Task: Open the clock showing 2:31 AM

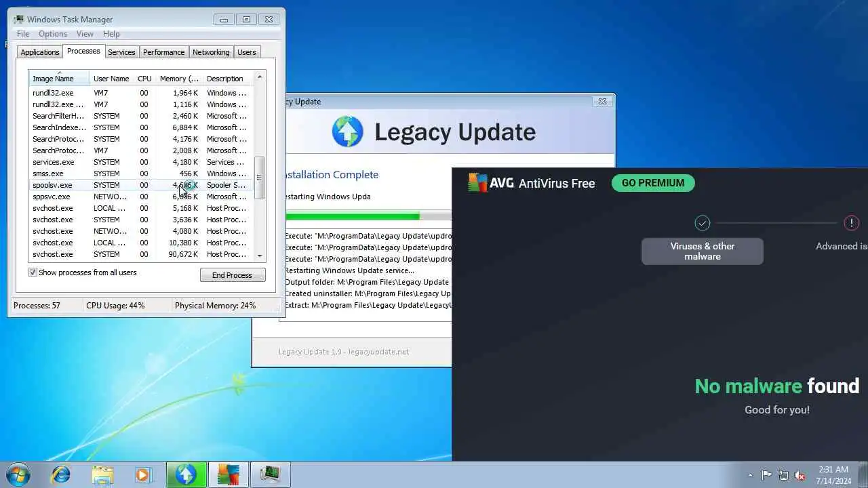Action: [833, 475]
